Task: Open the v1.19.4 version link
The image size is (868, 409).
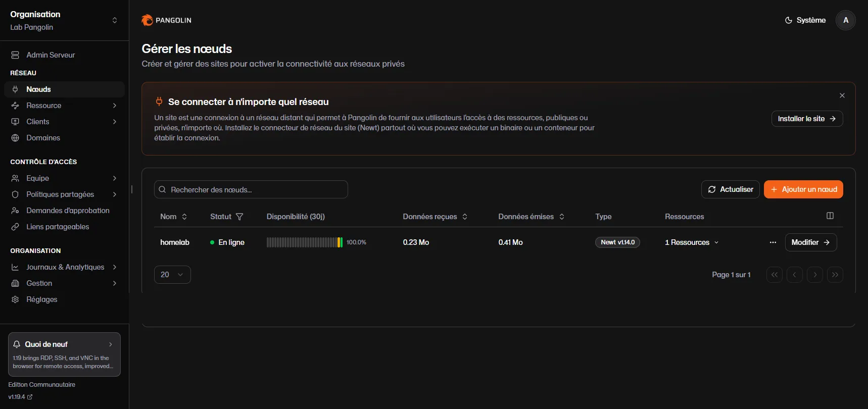Action: point(20,397)
